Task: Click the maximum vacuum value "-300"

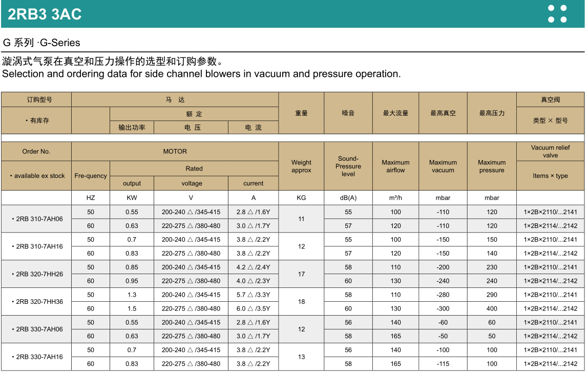Action: 443,308
